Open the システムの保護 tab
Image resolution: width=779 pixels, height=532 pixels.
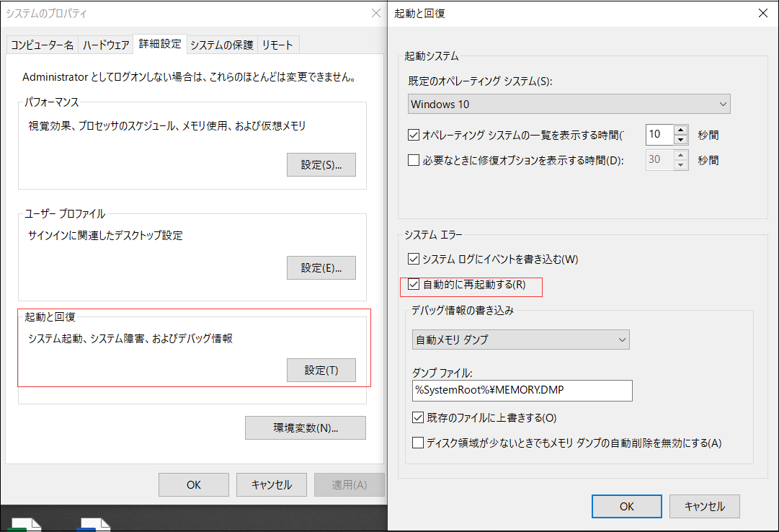222,45
